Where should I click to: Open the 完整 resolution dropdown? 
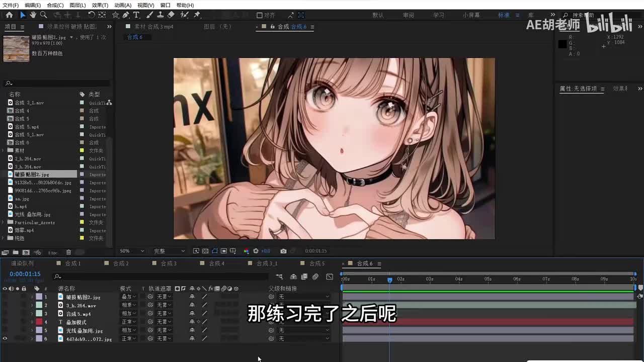(169, 251)
